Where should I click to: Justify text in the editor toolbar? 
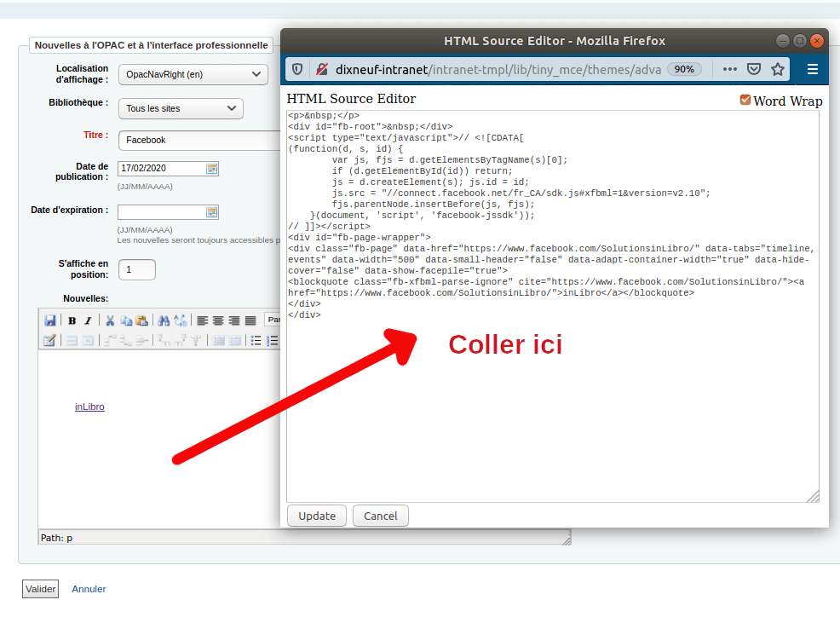[250, 320]
